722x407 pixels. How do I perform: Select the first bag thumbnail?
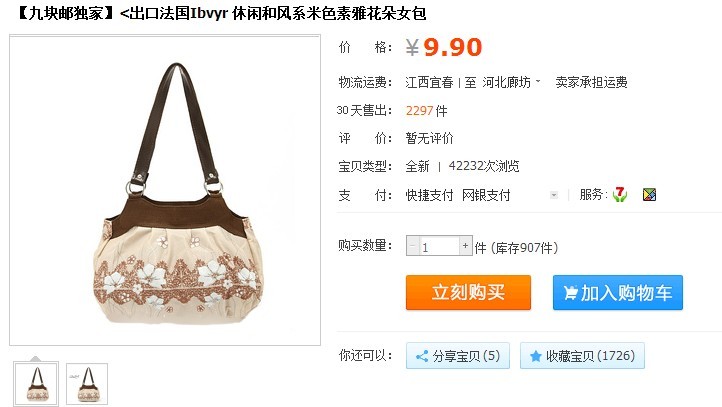(36, 384)
